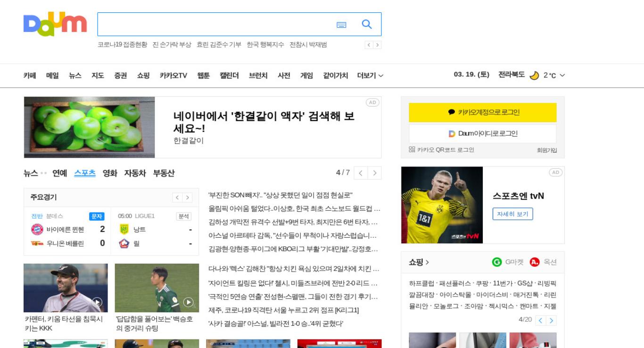Click the Haaland tvN ad image
Image resolution: width=644 pixels, height=348 pixels.
pyautogui.click(x=442, y=205)
